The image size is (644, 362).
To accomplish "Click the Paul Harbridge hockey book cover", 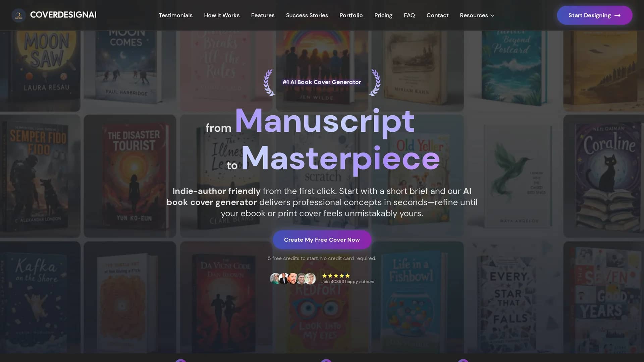I will coord(130,71).
